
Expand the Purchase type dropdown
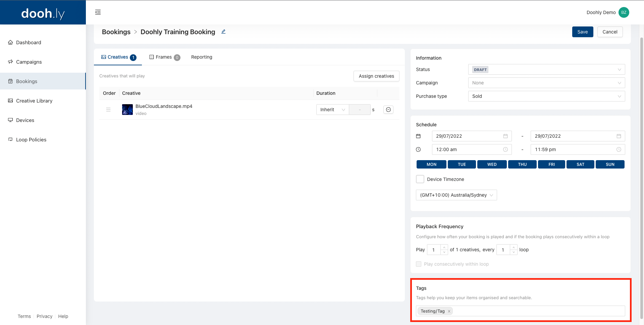point(546,96)
